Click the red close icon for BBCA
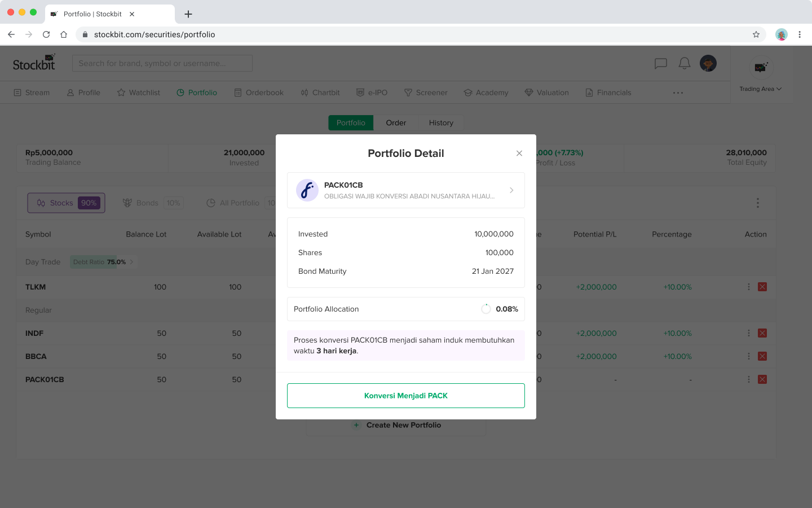 point(762,356)
